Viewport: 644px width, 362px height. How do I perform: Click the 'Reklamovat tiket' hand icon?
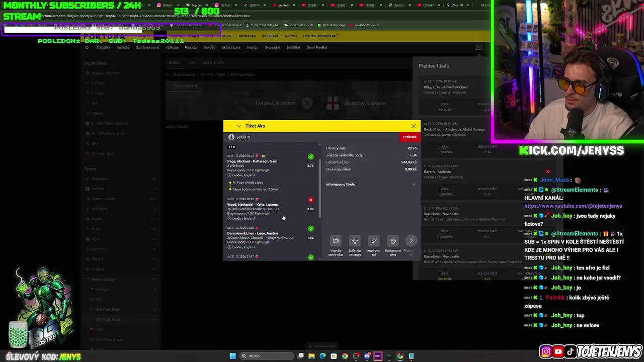(393, 241)
